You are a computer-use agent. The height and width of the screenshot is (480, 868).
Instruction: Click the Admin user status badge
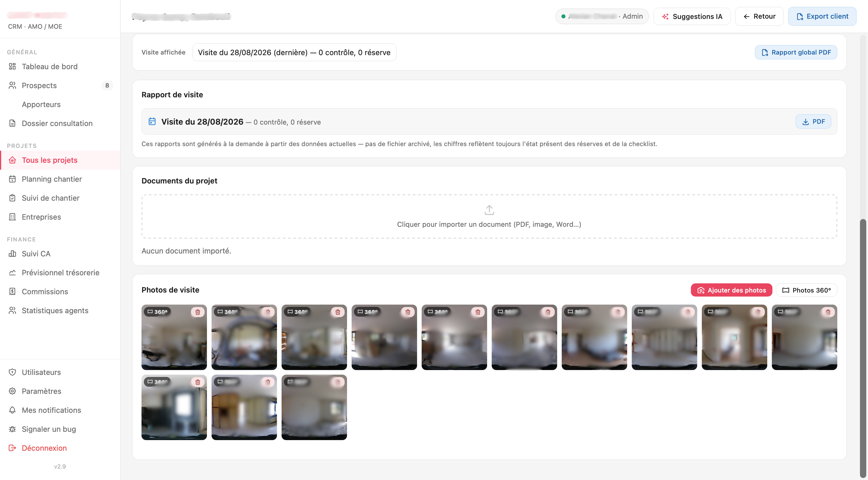(x=602, y=16)
